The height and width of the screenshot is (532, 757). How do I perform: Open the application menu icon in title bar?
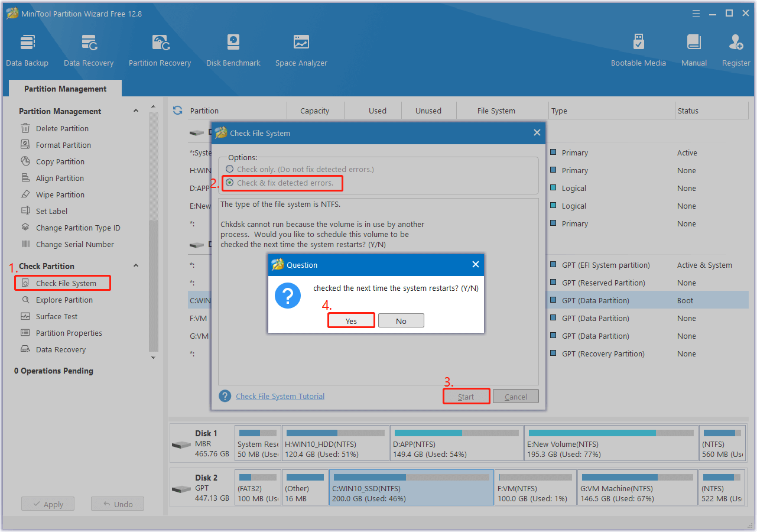tap(696, 13)
